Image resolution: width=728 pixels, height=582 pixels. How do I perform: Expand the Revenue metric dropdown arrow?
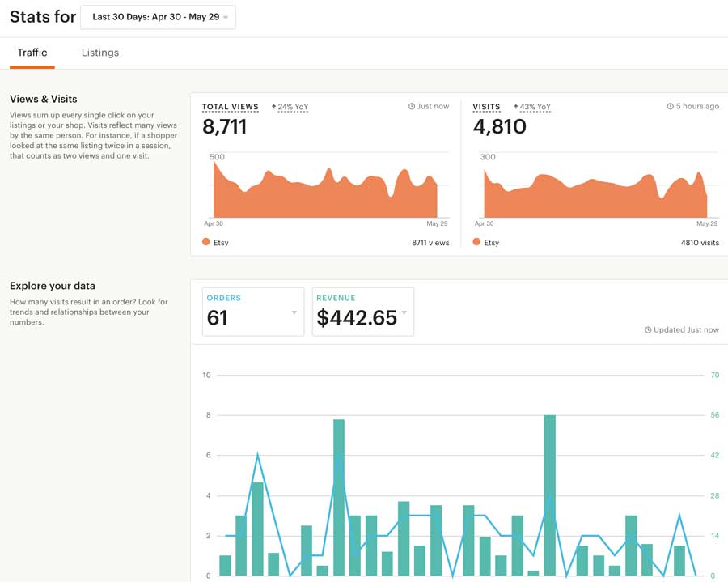tap(404, 312)
